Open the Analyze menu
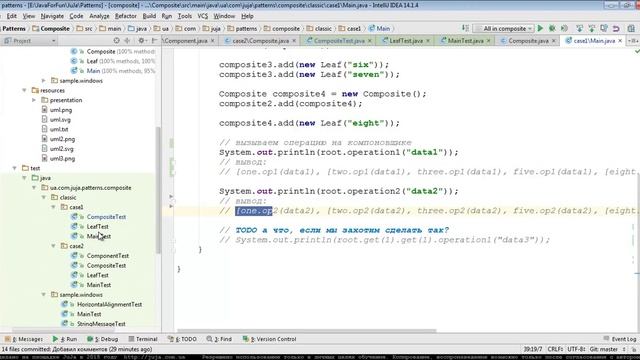 coord(99,16)
